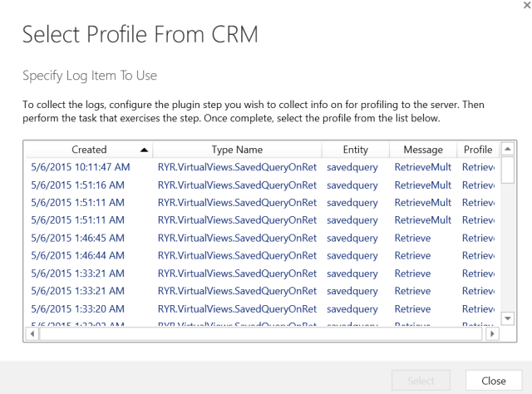This screenshot has height=394, width=532.
Task: Sort the list by Message column
Action: click(x=423, y=150)
